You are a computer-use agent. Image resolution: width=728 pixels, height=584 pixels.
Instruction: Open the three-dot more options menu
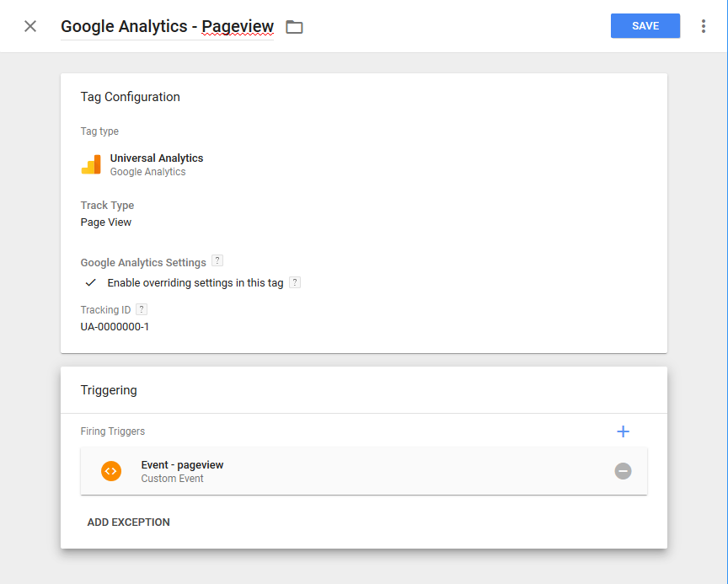tap(704, 26)
